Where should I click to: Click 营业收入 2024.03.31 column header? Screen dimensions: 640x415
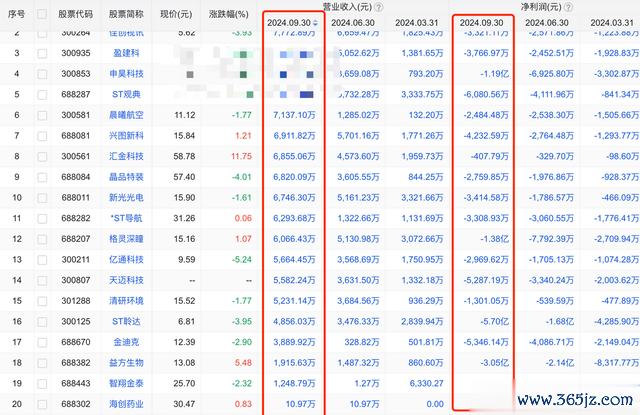pos(416,23)
